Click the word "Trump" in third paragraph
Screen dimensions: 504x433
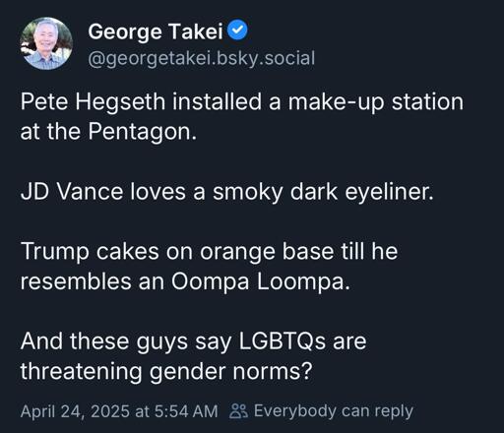point(54,252)
